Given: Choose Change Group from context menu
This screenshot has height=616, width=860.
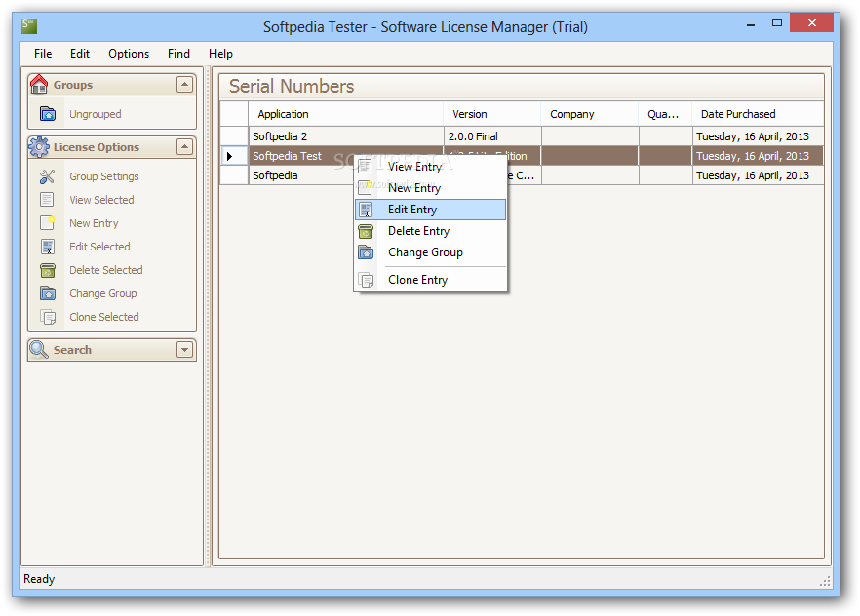Looking at the screenshot, I should (x=431, y=252).
